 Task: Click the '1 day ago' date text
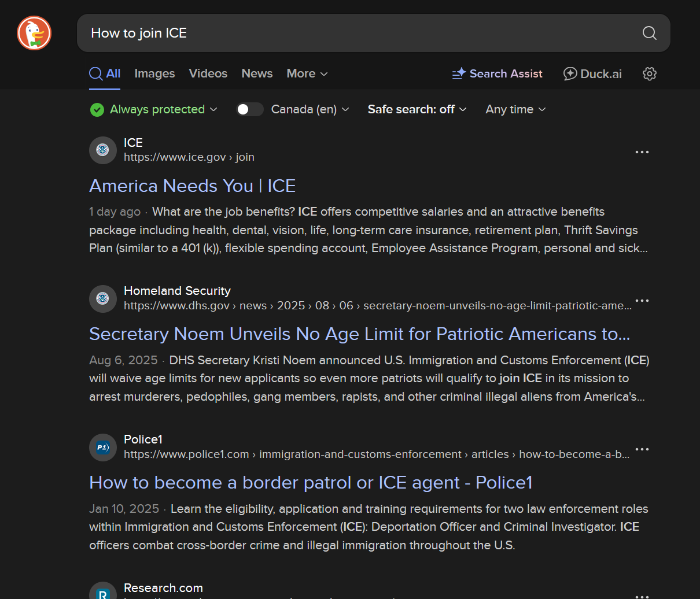[x=115, y=212]
